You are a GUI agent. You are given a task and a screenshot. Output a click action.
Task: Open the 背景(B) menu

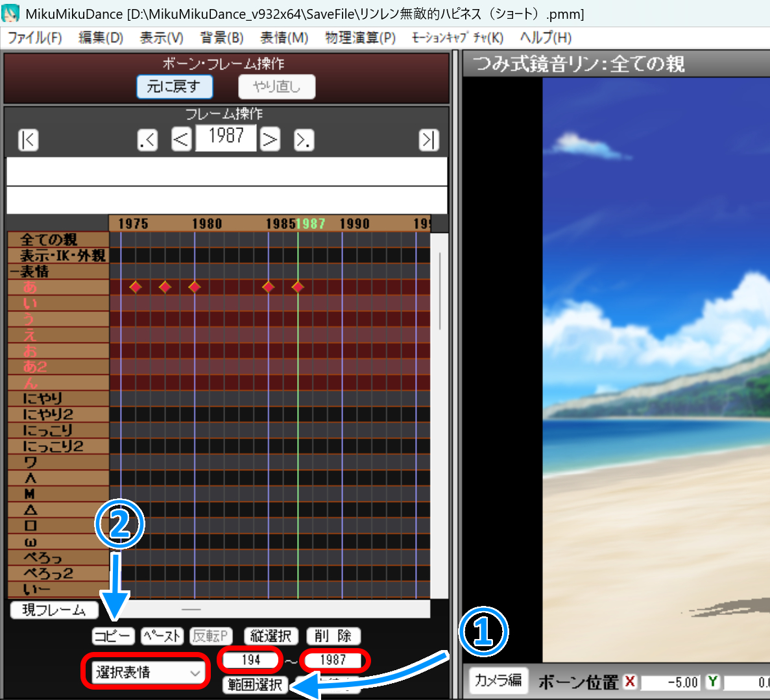tap(222, 38)
